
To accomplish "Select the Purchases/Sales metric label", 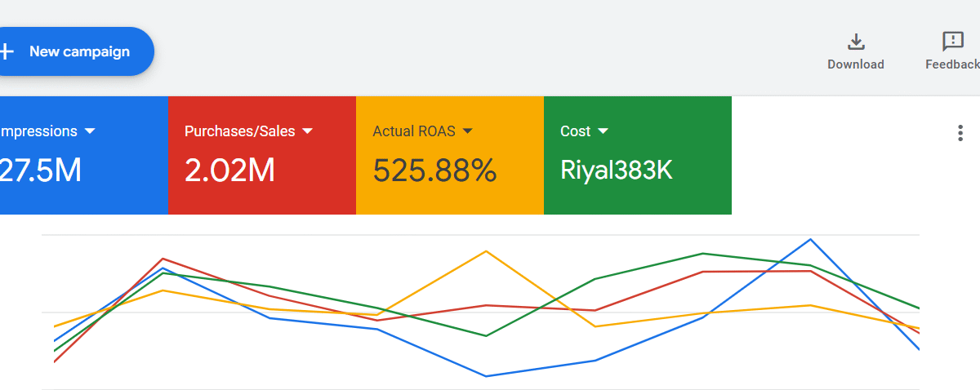I will click(240, 131).
